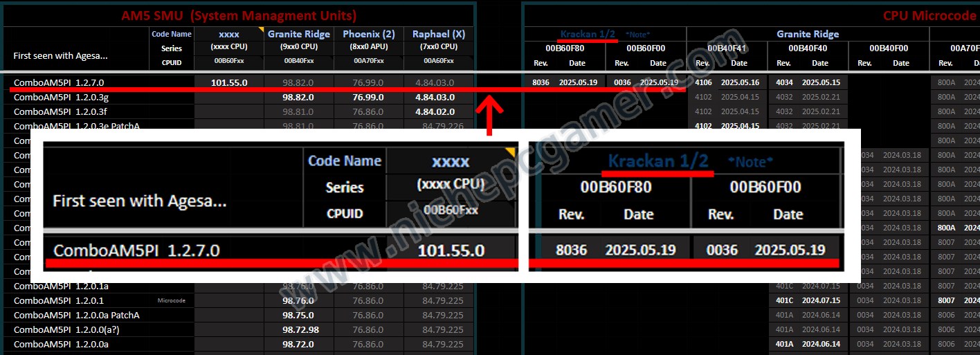Click Granite Ridge header in SMU table

300,34
